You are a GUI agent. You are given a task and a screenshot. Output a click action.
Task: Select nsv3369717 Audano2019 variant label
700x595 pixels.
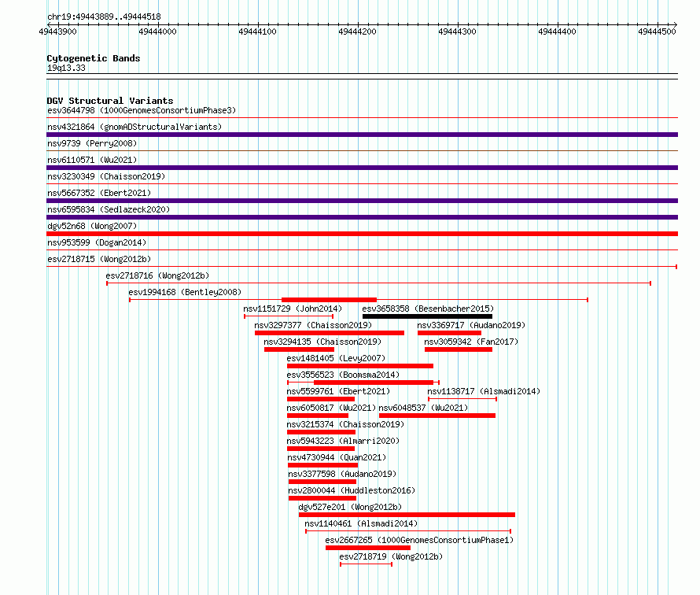pos(471,325)
